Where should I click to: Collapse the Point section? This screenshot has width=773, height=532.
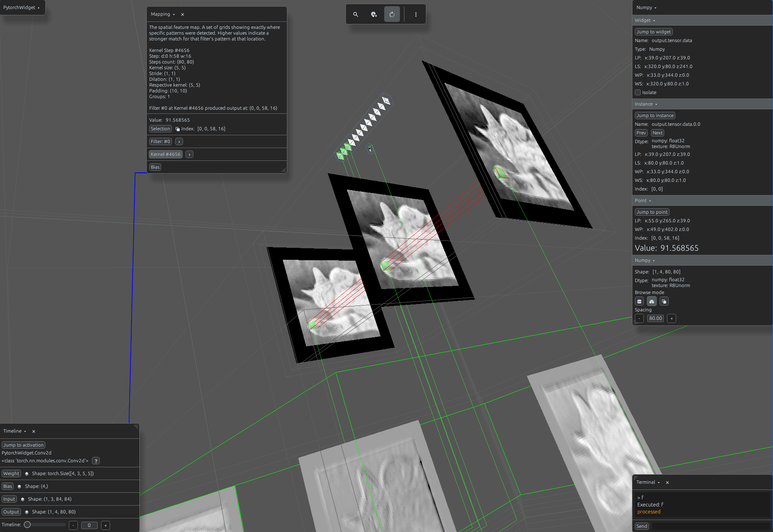tap(643, 200)
